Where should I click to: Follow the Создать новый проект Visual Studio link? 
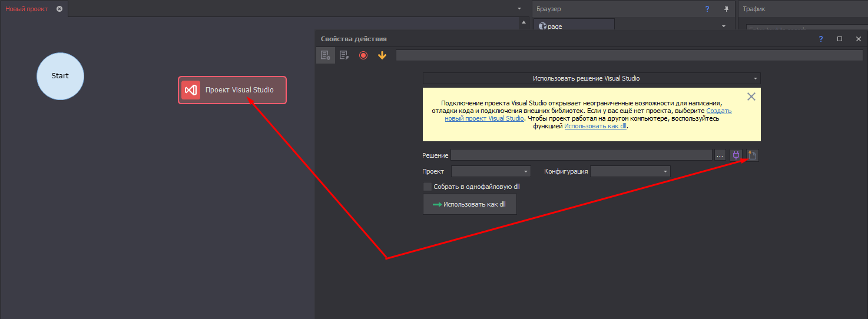(x=588, y=114)
